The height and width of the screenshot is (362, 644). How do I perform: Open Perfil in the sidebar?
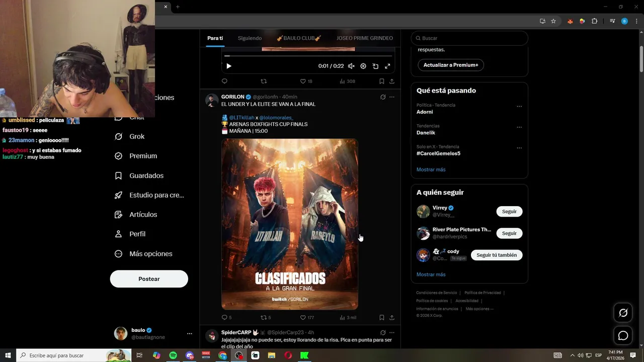coord(130,234)
